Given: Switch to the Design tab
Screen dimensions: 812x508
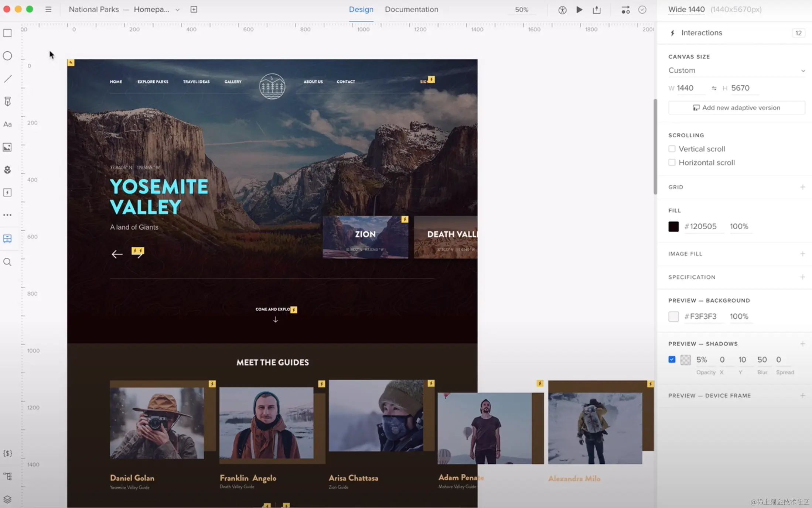Looking at the screenshot, I should (361, 10).
